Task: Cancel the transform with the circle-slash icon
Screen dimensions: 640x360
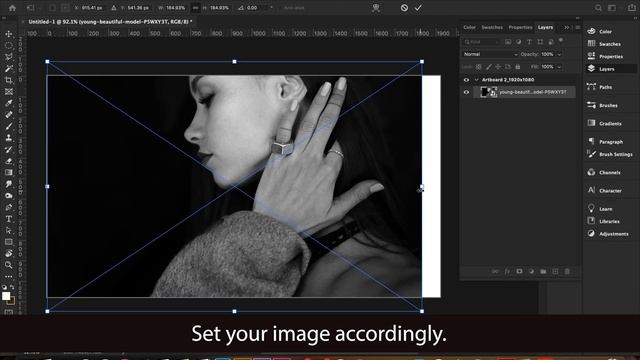Action: (404, 8)
